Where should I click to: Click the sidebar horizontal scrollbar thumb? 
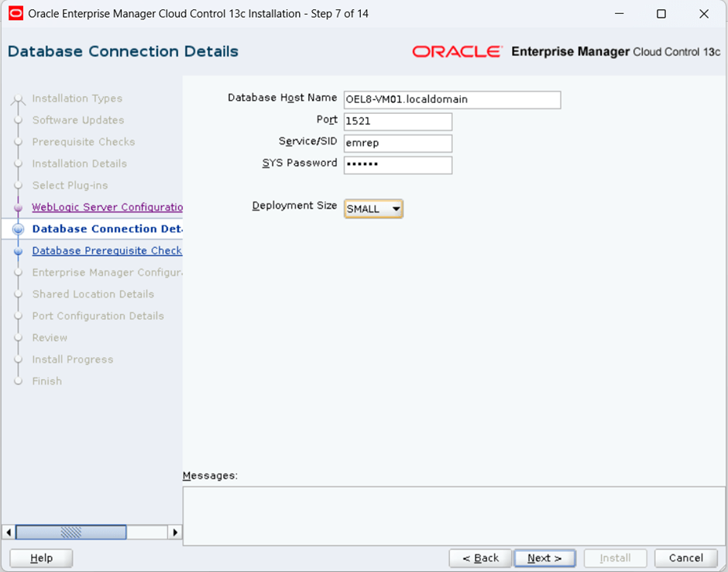[71, 532]
